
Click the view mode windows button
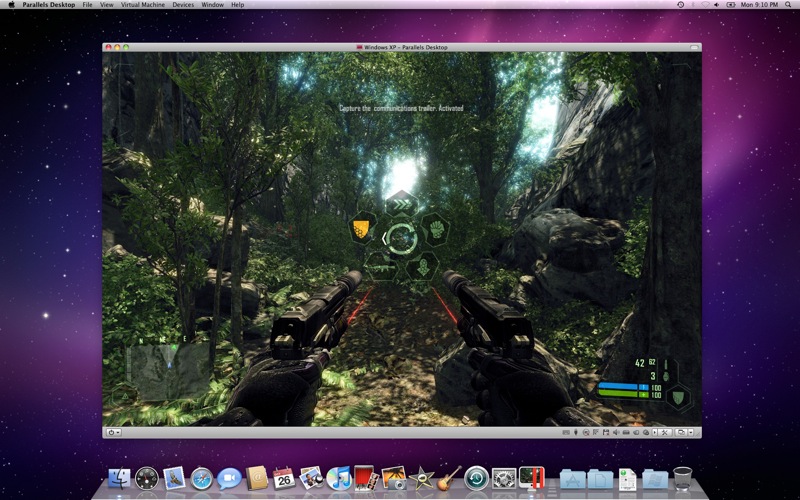681,432
